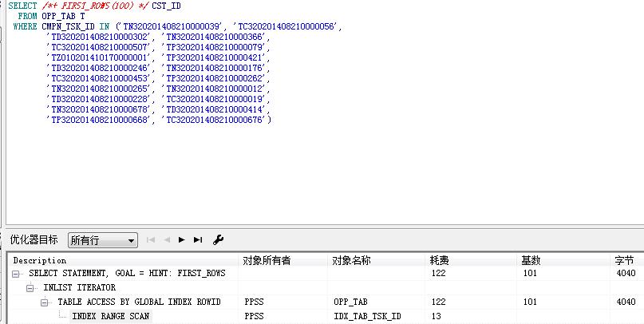Select the INDEX RANGE SCAN row
This screenshot has width=644, height=324.
coord(110,316)
